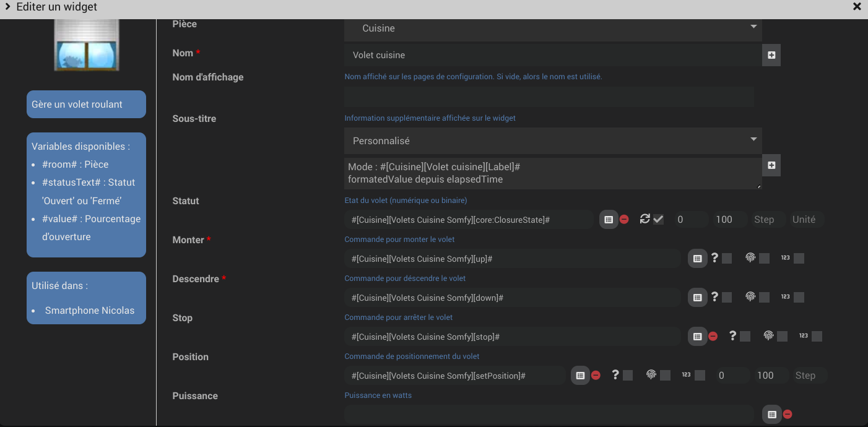
Task: Click the Step field in Statut row
Action: (x=768, y=220)
